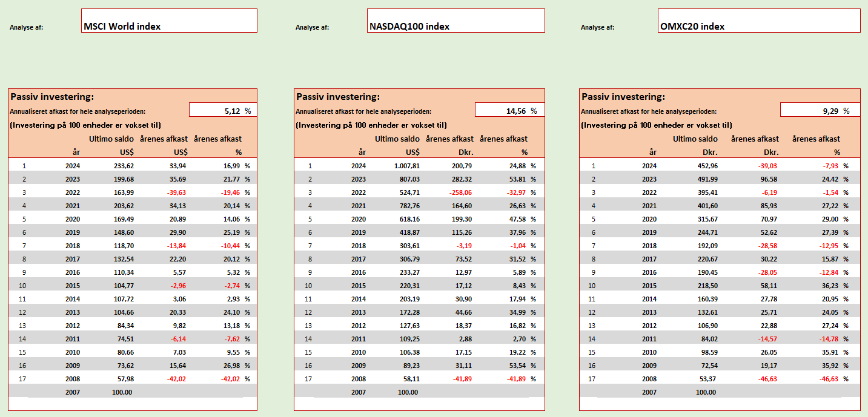Select annualised return 5,12 in MSCI table

[x=223, y=110]
